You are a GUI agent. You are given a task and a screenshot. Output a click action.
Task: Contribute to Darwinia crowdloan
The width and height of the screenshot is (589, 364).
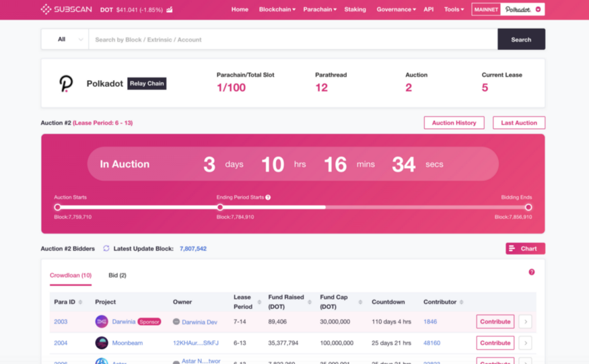click(x=495, y=322)
